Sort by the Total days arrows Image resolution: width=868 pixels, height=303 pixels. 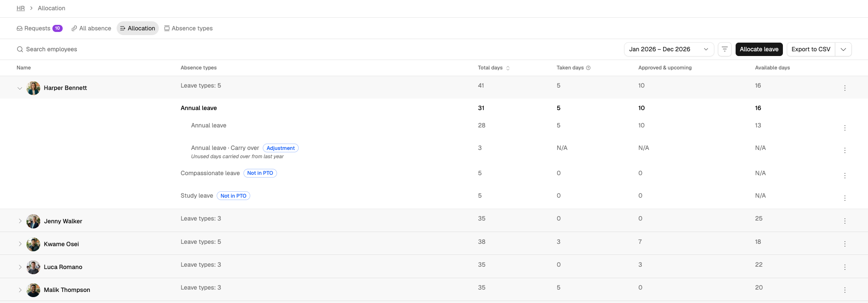coord(508,68)
